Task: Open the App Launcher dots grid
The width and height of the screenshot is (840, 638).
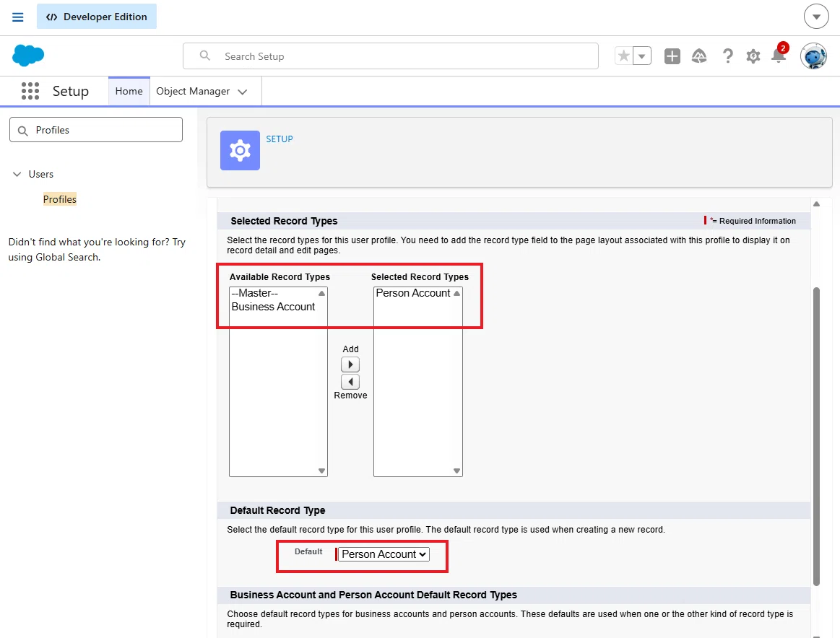Action: 30,91
